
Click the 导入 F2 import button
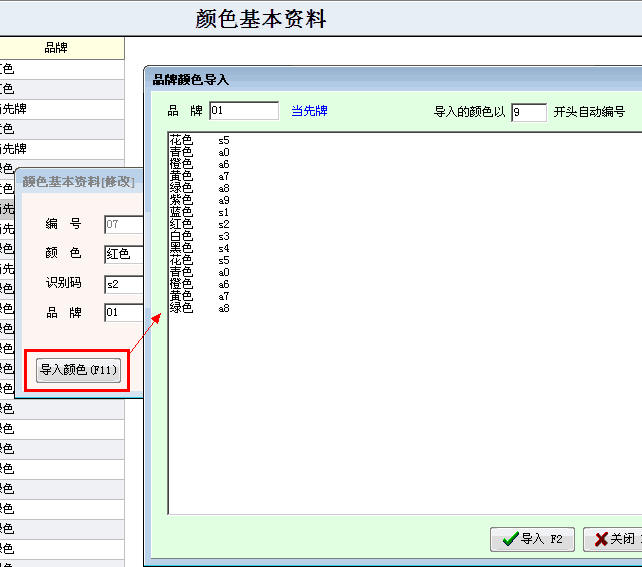point(532,539)
